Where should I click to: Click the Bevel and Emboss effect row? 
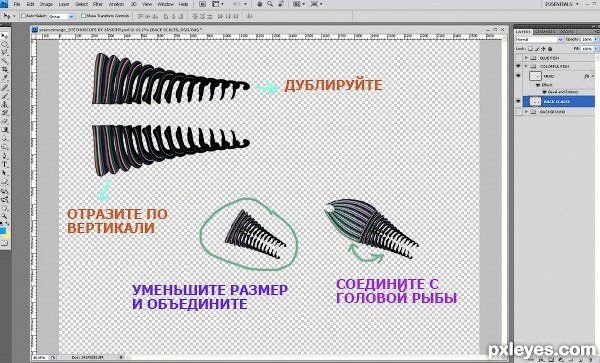point(564,92)
